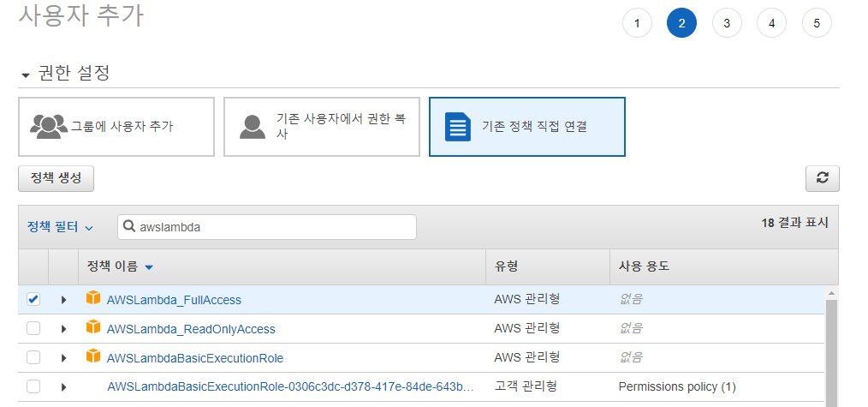Click the 18 결과 표시 count text
Image resolution: width=868 pixels, height=407 pixels.
pos(795,223)
